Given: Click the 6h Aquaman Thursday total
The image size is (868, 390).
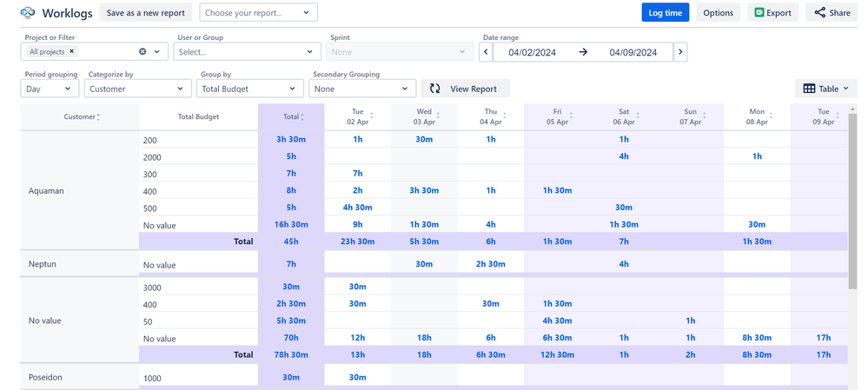Looking at the screenshot, I should [490, 241].
